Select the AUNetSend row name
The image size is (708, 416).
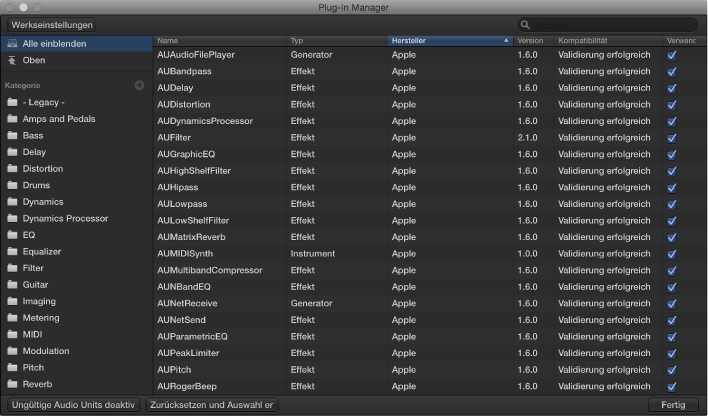coord(182,320)
